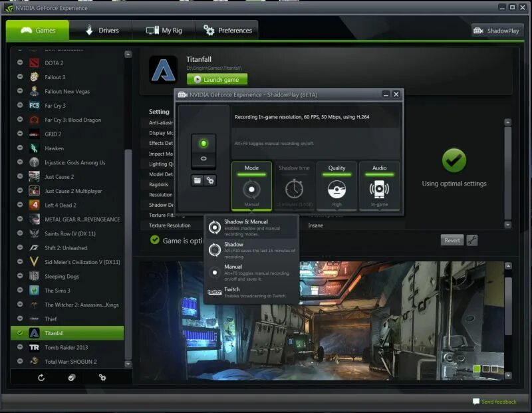The image size is (532, 413).
Task: Click the scan for games icon below the list
Action: point(72,377)
